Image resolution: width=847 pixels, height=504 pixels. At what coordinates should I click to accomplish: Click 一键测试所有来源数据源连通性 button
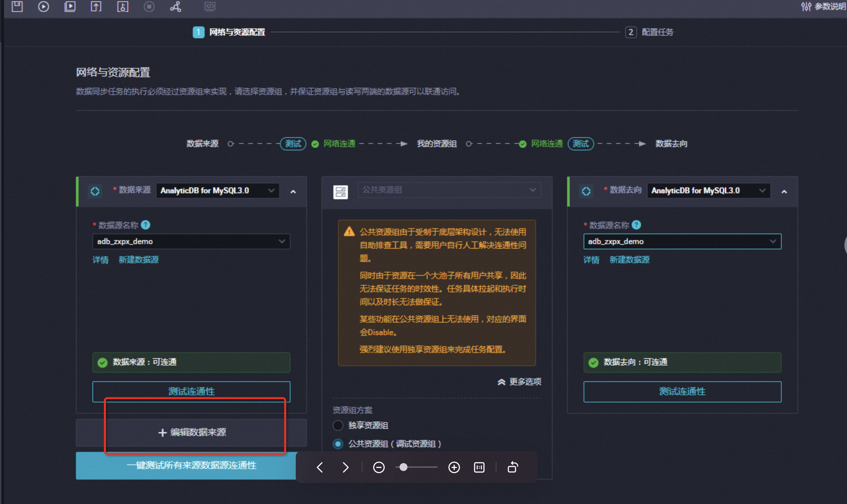click(186, 465)
